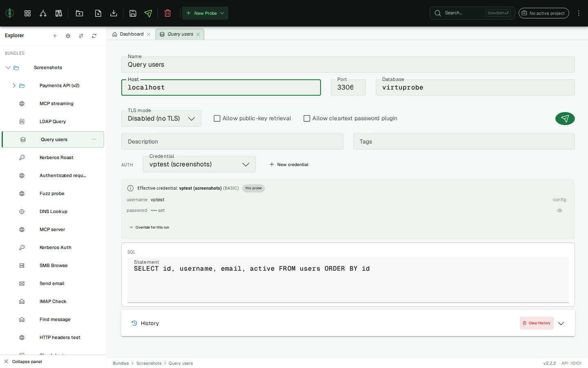Screen dimensions: 588x368
Task: Expand Override for this run
Action: tap(149, 227)
